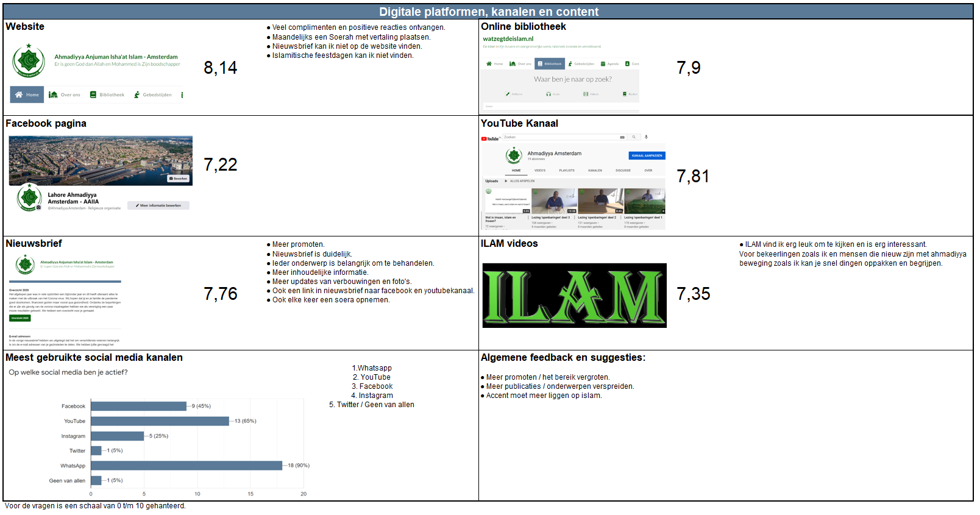
Task: Click the Nieuwsbrief score 7,76
Action: click(221, 294)
